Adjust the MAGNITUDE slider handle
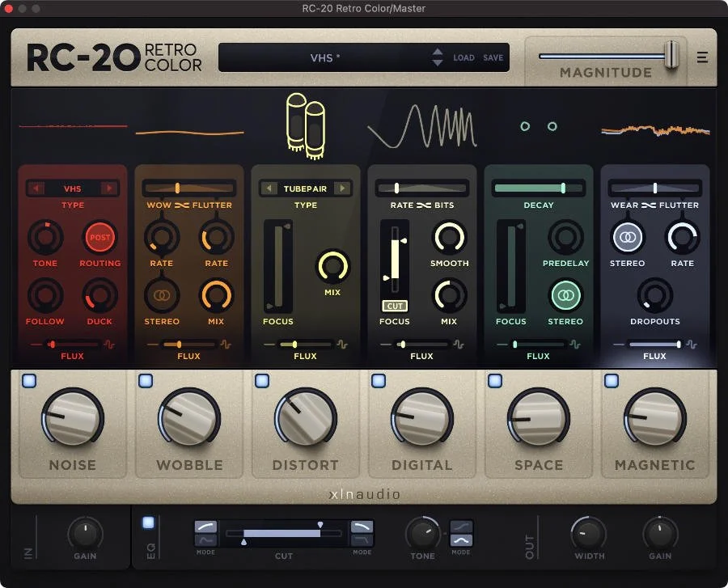Viewport: 728px width, 588px height. pos(671,55)
